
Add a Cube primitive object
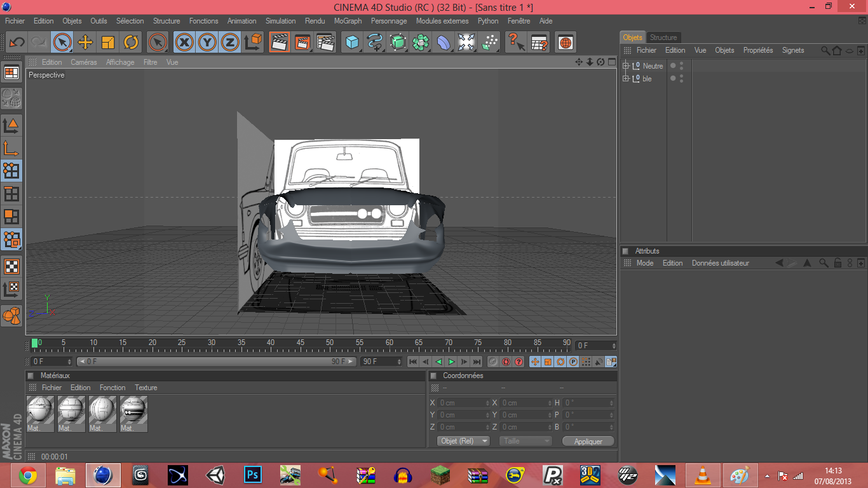(352, 43)
